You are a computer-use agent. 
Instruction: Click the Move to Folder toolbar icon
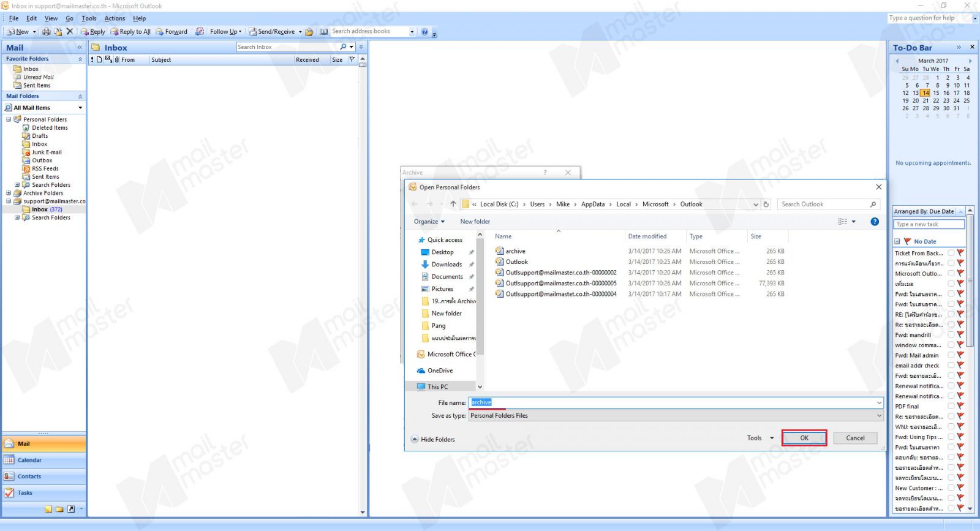click(x=58, y=32)
